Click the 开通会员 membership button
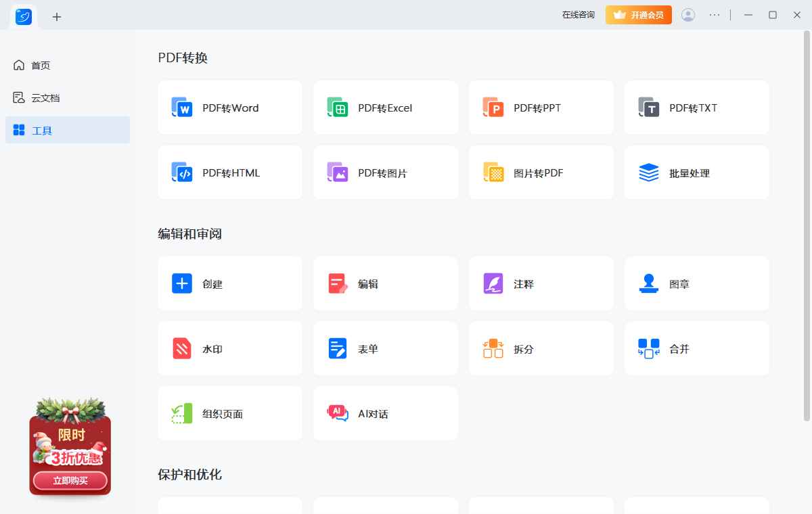 [638, 14]
